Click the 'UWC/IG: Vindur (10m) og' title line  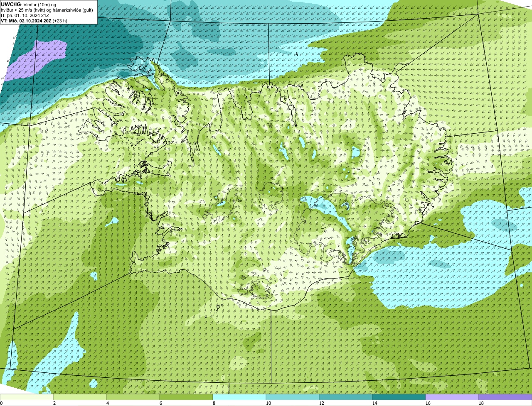28,4
